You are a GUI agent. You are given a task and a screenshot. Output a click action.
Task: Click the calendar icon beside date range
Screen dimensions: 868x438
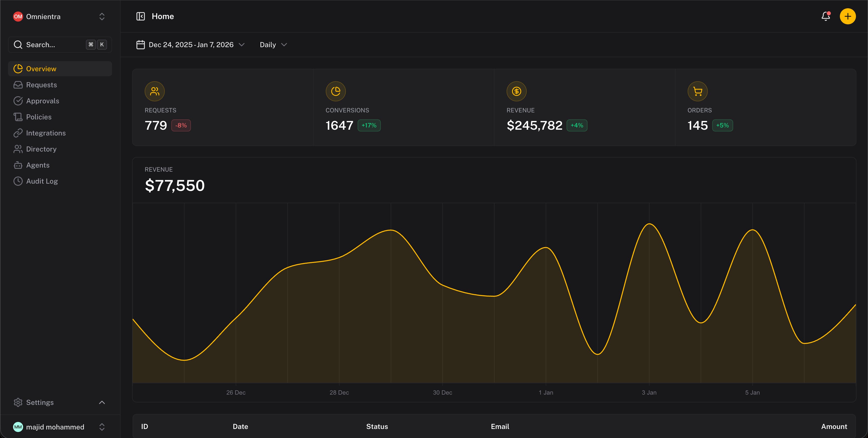pyautogui.click(x=140, y=45)
